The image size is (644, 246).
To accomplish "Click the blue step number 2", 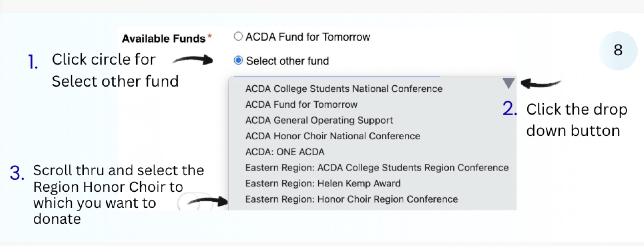I will pos(509,109).
